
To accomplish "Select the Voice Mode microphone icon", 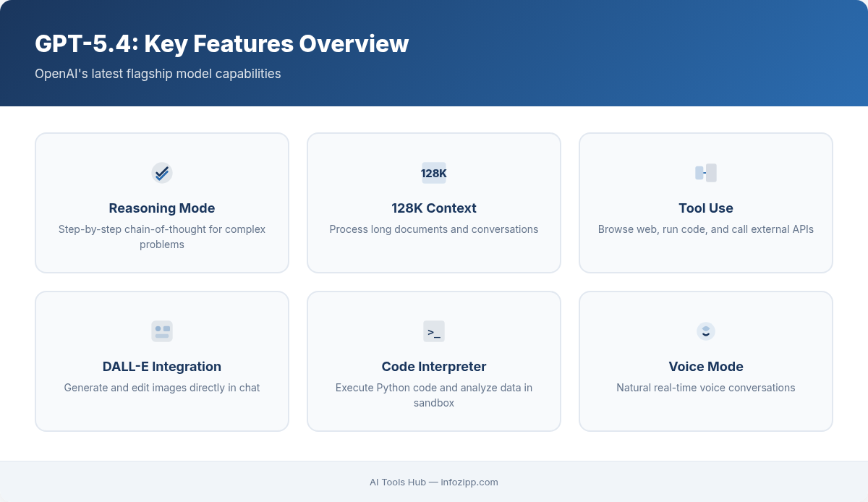I will tap(706, 331).
